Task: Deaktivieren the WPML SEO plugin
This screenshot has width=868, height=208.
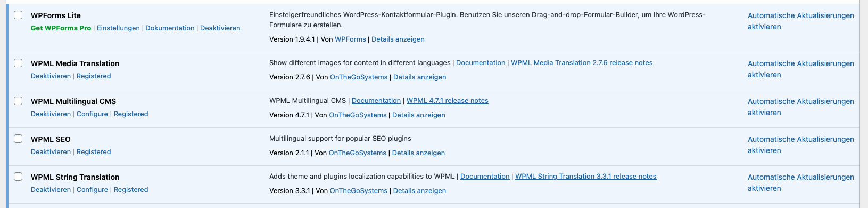Action: 51,151
